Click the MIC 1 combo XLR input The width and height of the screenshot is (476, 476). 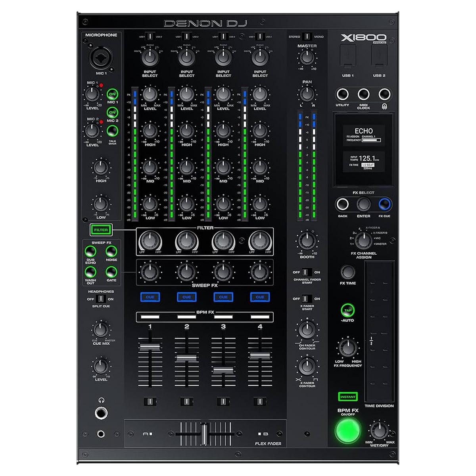coord(101,58)
